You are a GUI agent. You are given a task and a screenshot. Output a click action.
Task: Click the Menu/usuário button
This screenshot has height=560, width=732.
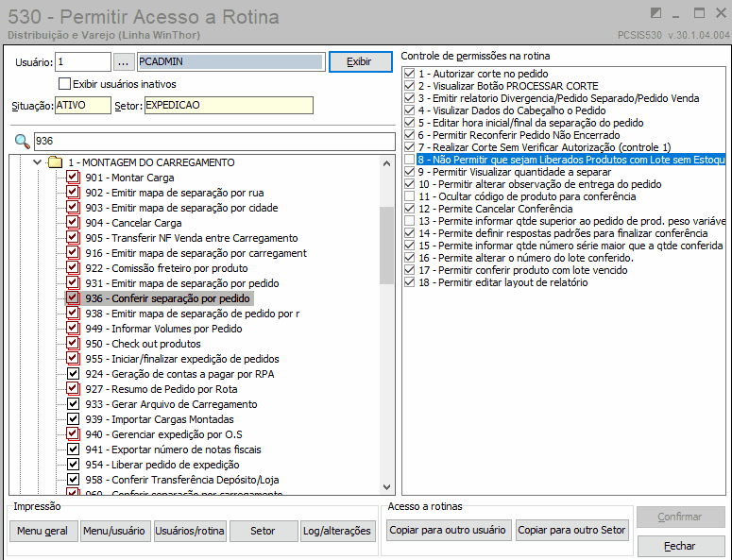coord(115,531)
